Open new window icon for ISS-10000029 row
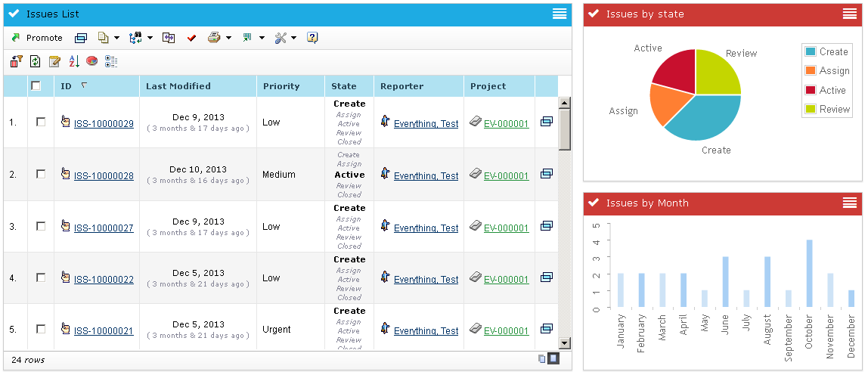 click(547, 121)
